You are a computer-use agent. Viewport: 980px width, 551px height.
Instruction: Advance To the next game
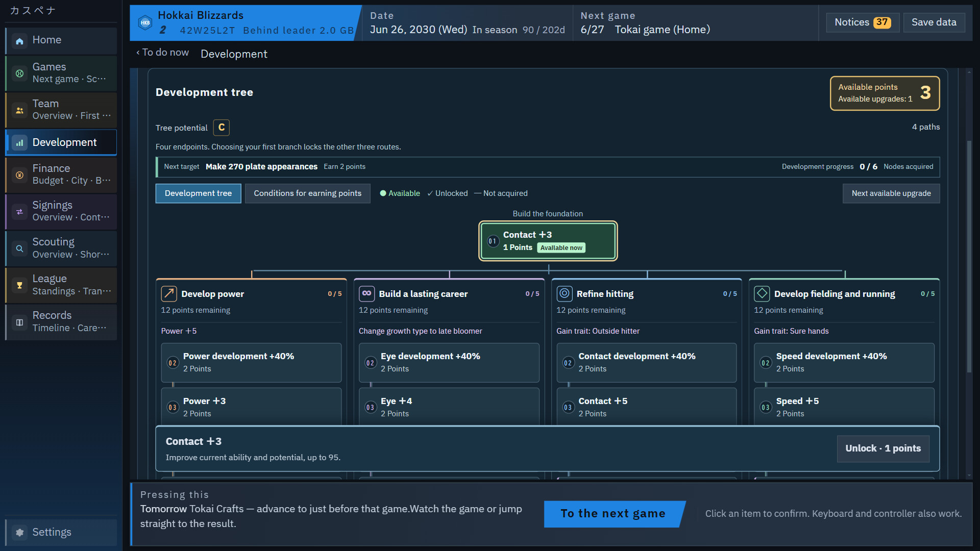click(613, 514)
